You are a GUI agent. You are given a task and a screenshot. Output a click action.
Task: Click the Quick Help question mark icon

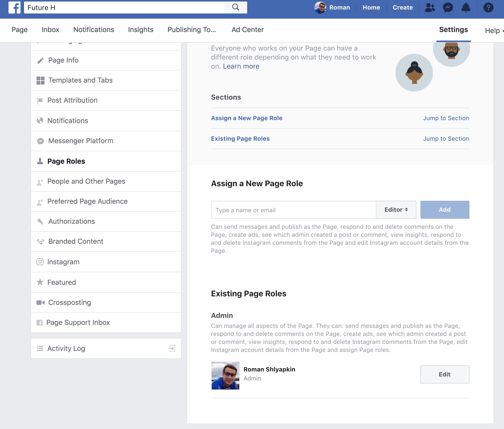point(488,8)
